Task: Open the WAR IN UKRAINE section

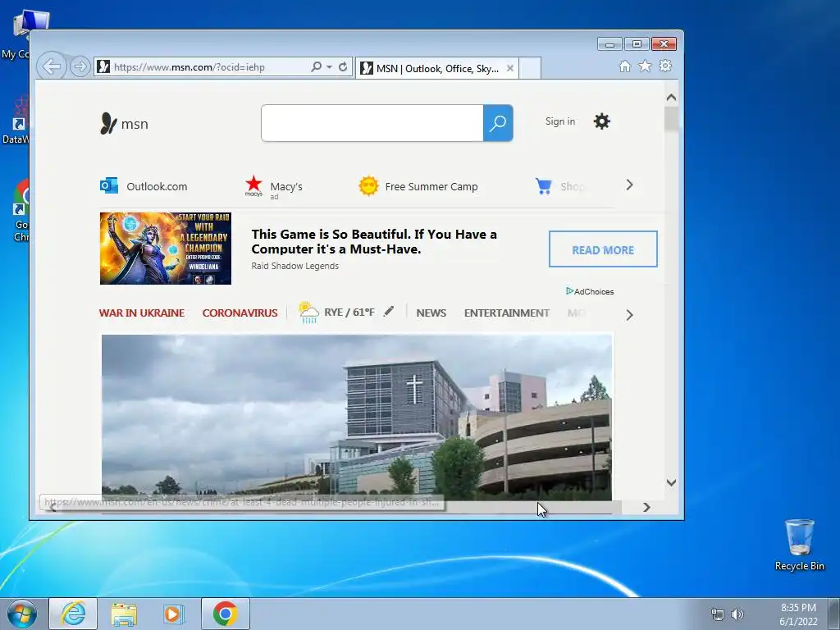Action: (141, 313)
